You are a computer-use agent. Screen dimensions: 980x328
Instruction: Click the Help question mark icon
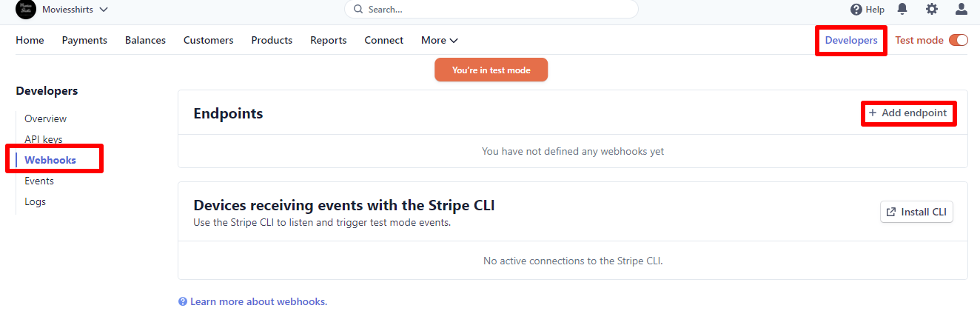(x=856, y=10)
